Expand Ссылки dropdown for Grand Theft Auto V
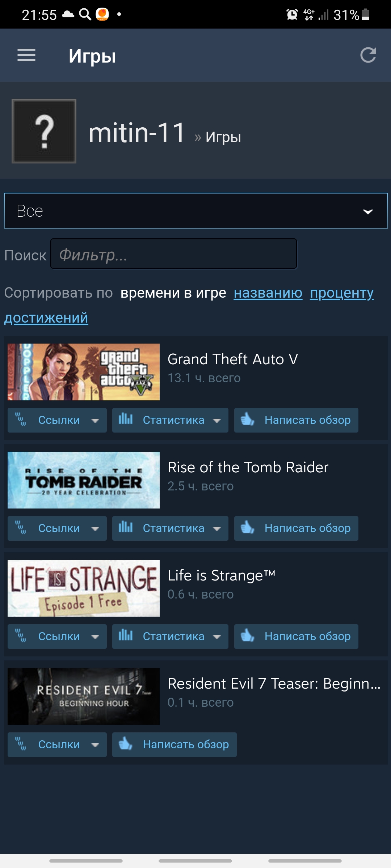Image resolution: width=391 pixels, height=868 pixels. [x=57, y=420]
